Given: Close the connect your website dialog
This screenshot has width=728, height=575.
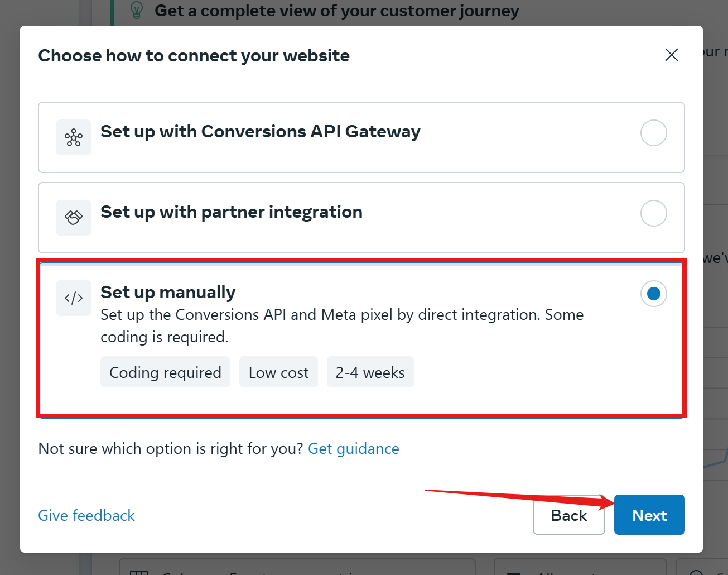Looking at the screenshot, I should point(672,55).
